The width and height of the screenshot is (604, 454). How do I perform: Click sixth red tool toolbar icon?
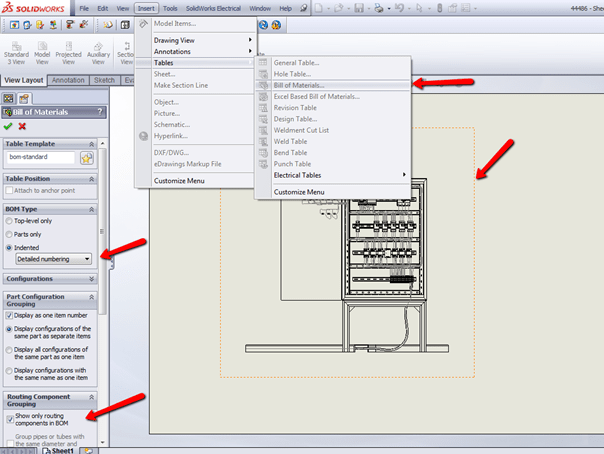[x=83, y=25]
